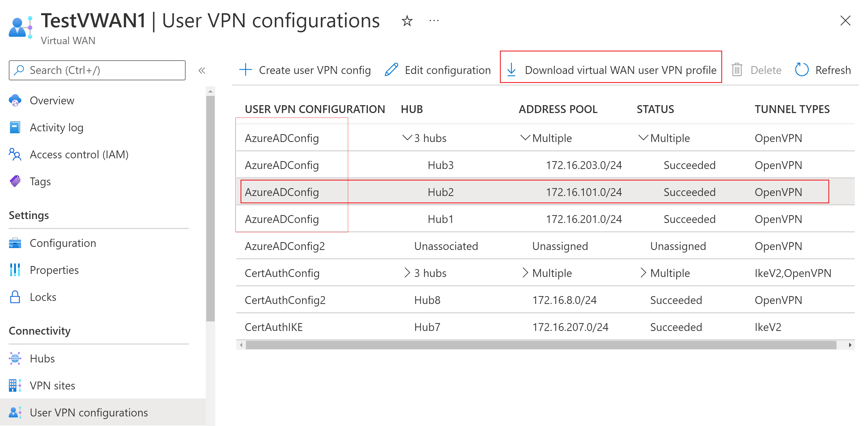Screen dimensions: 868x426
Task: Click the Edit configuration pencil icon
Action: [391, 70]
